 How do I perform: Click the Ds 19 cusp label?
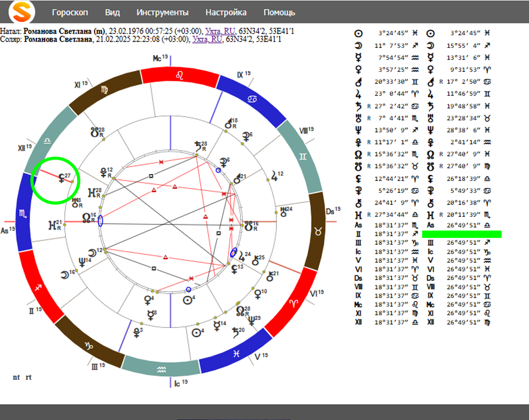click(x=333, y=211)
